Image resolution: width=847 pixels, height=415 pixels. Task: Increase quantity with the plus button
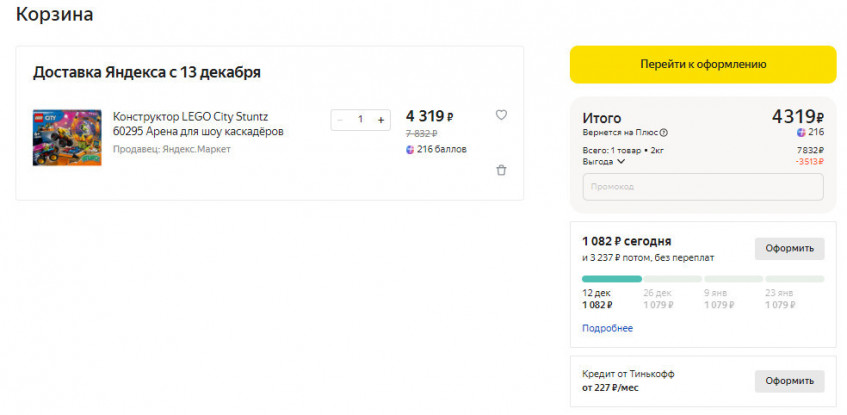(x=381, y=120)
